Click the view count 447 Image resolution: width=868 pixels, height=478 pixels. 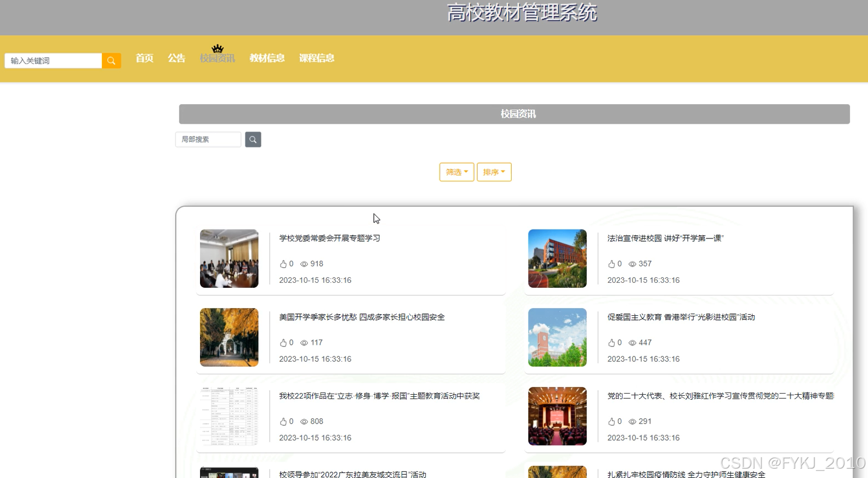[x=645, y=343]
